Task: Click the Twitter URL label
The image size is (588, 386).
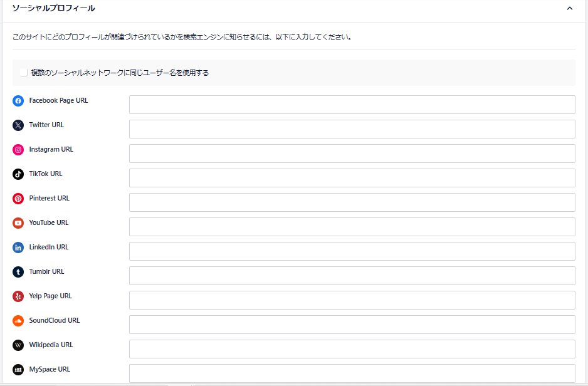Action: pyautogui.click(x=46, y=125)
